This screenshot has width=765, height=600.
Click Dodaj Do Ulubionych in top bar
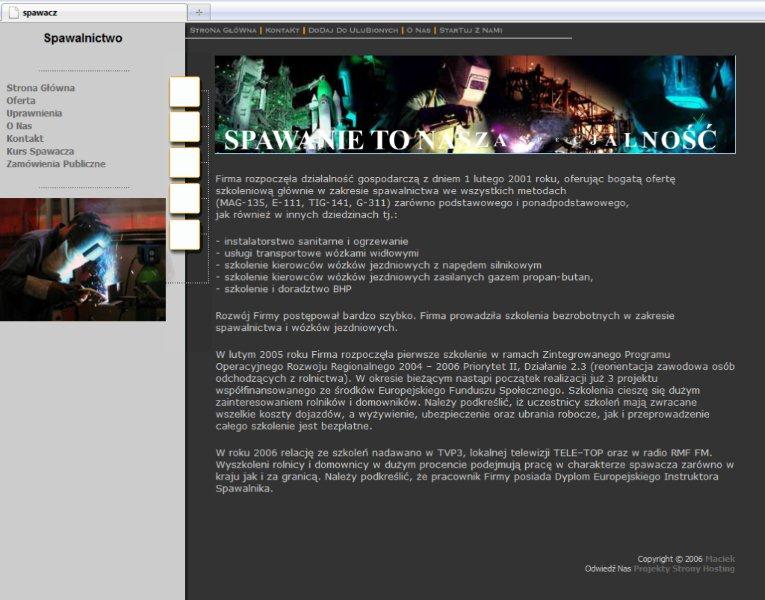pyautogui.click(x=352, y=31)
